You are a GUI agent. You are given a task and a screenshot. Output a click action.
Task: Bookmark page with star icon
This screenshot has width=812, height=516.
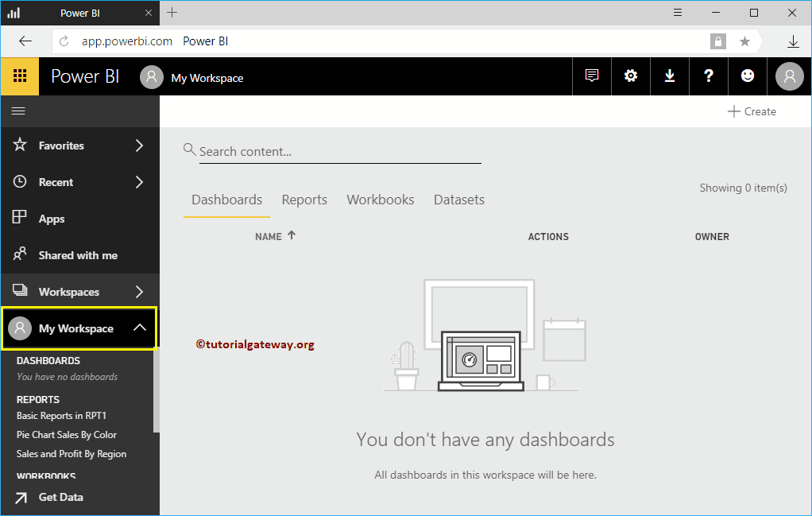[744, 41]
